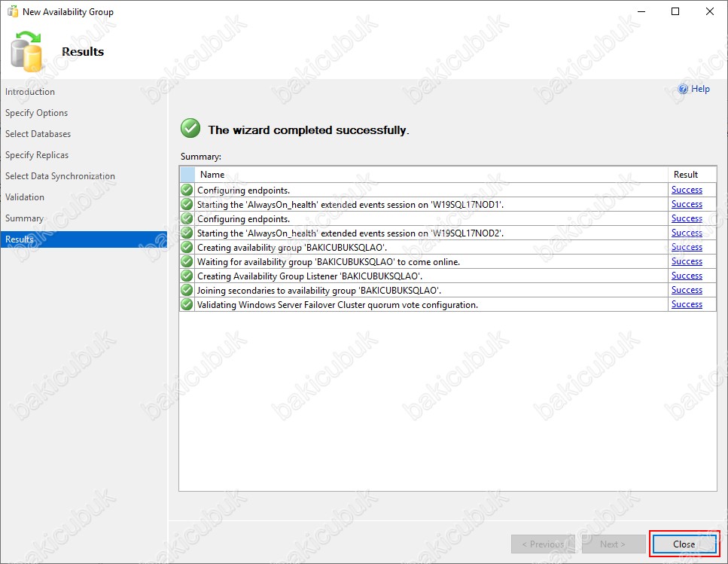Image resolution: width=728 pixels, height=564 pixels.
Task: Click green check icon for Creating availability group row
Action: 187,248
